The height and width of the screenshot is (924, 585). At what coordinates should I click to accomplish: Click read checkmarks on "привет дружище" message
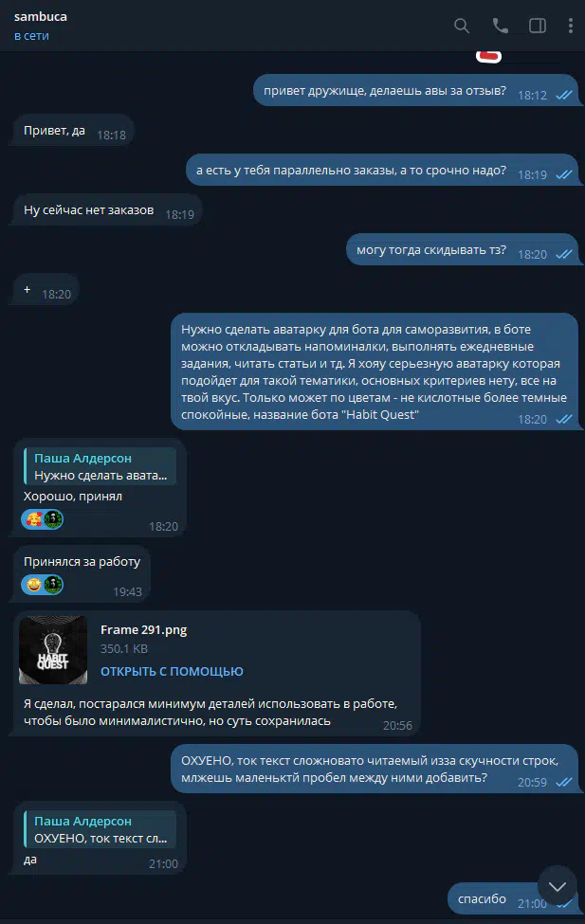pos(564,95)
